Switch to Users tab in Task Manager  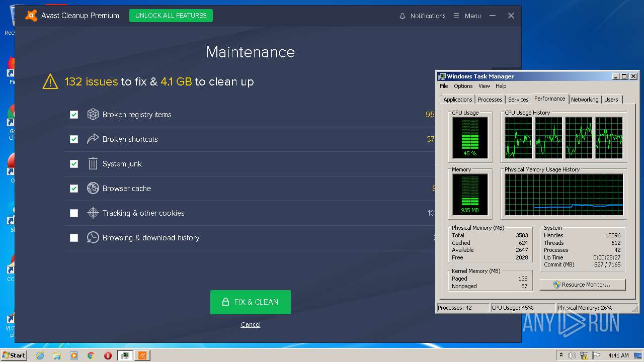click(x=611, y=100)
